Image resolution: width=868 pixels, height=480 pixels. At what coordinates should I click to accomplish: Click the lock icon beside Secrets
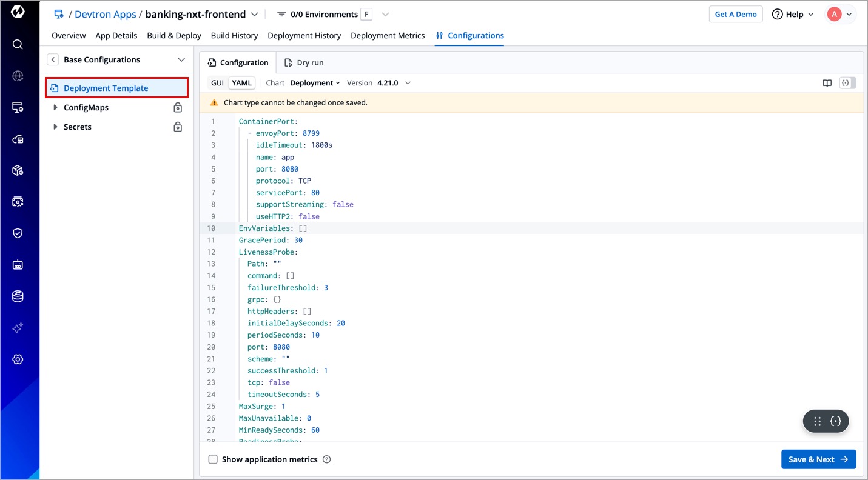(x=178, y=127)
